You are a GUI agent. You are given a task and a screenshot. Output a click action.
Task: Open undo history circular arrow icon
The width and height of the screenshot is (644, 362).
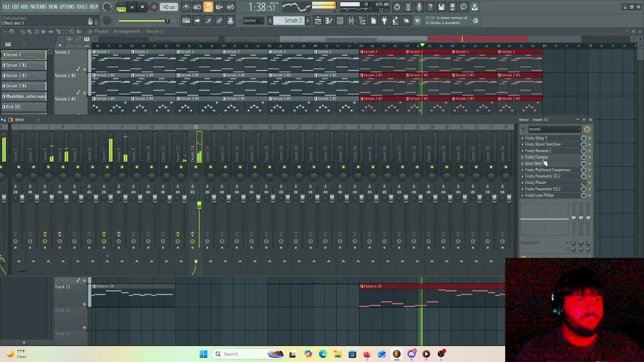pyautogui.click(x=397, y=7)
